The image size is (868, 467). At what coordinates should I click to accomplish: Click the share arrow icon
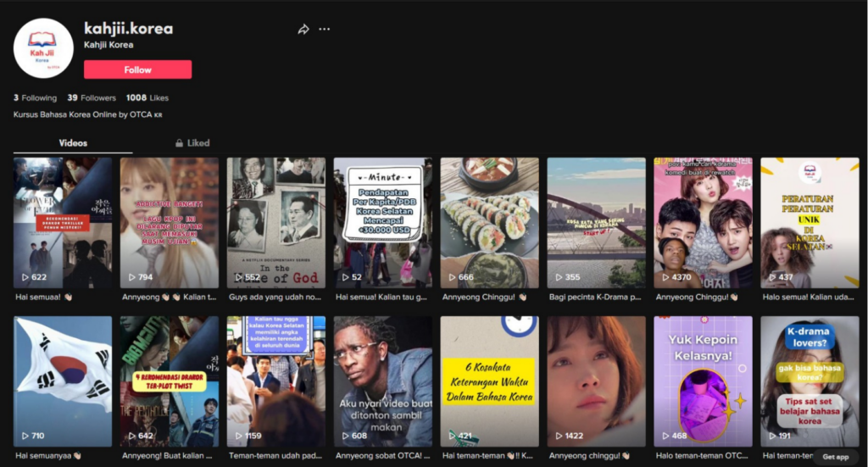[303, 30]
